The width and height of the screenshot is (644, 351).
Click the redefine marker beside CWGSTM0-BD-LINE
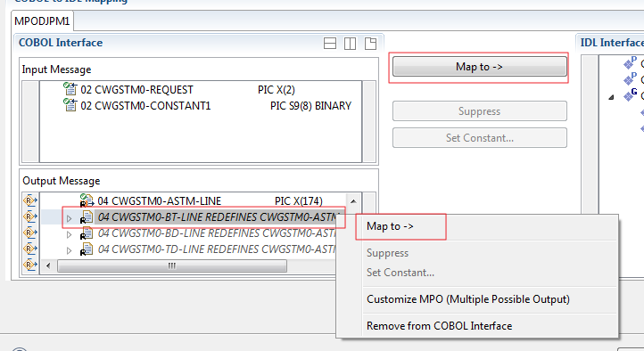[x=30, y=233]
